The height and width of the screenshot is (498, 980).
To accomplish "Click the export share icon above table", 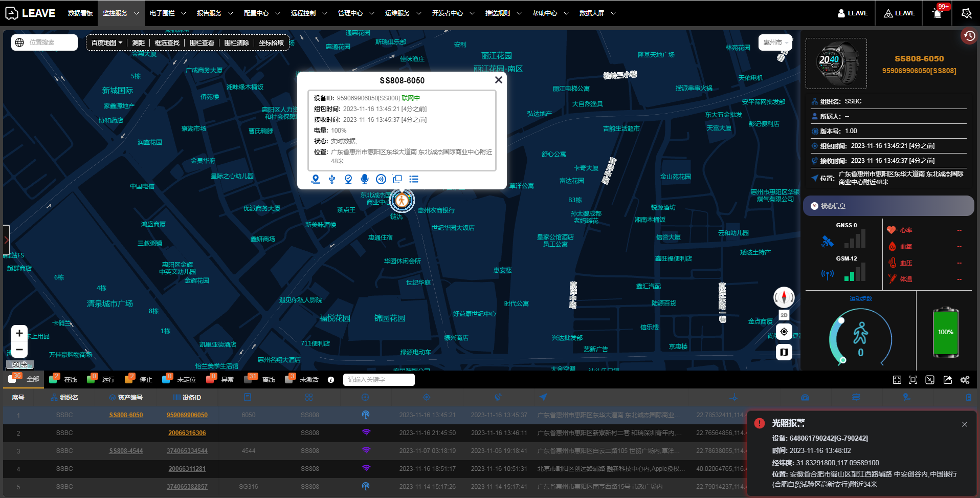I will (x=948, y=380).
